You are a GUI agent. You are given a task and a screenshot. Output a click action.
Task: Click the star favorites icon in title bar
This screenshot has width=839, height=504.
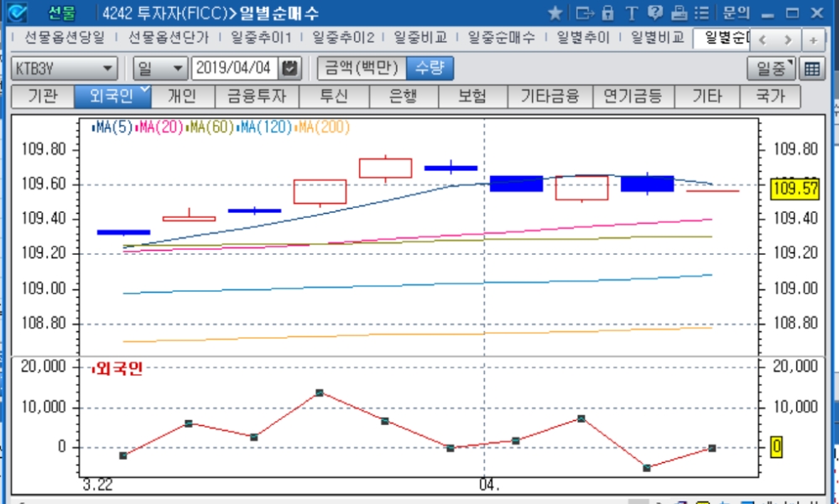click(555, 13)
